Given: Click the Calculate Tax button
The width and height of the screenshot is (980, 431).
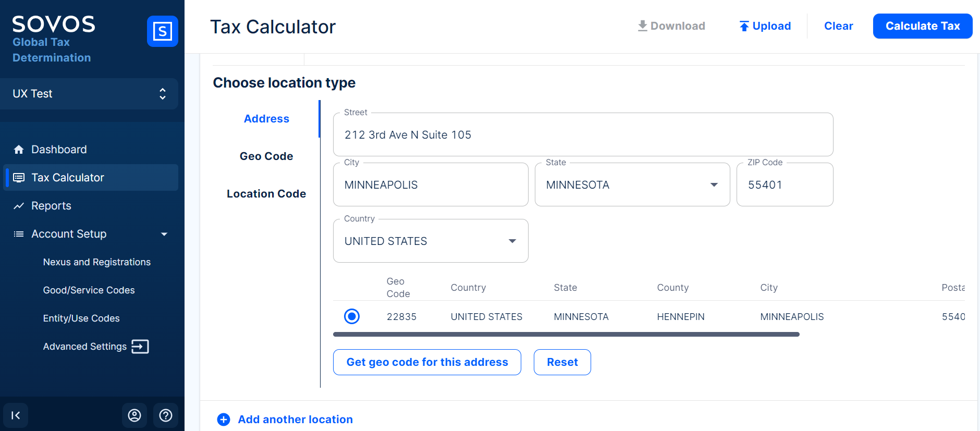Looking at the screenshot, I should [x=922, y=26].
